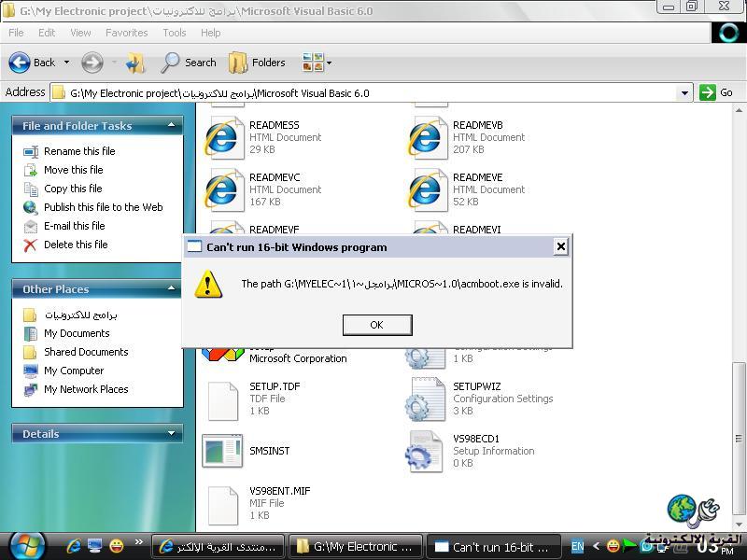The image size is (747, 560).
Task: Expand hidden system tray icons arrow
Action: pyautogui.click(x=596, y=546)
